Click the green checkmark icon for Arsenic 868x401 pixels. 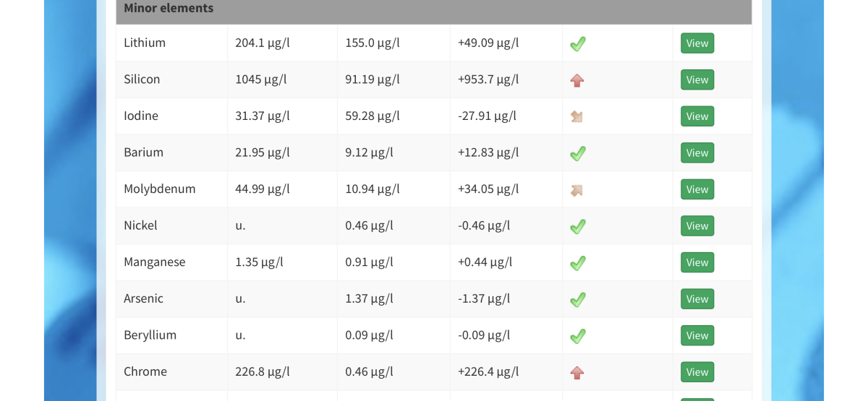[x=577, y=299]
